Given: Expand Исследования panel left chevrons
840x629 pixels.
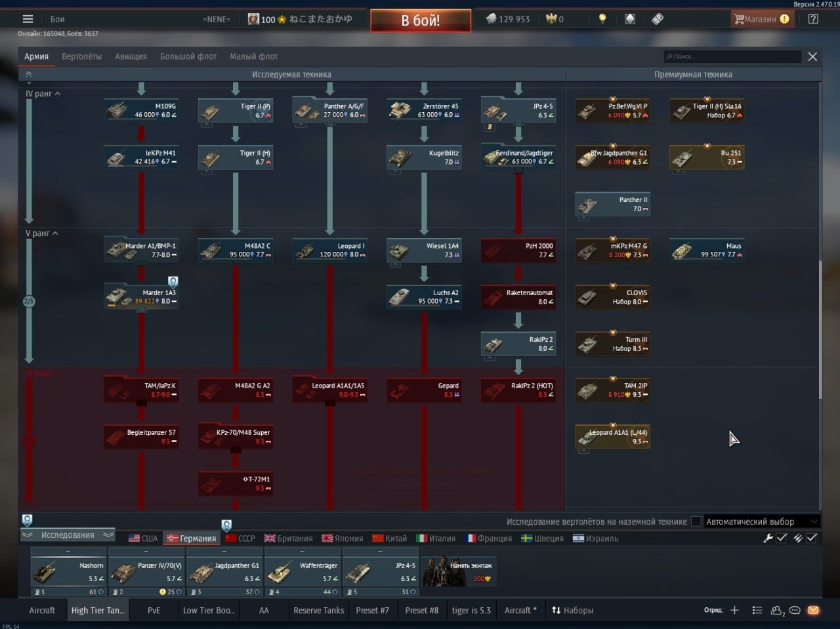Looking at the screenshot, I should pos(28,535).
